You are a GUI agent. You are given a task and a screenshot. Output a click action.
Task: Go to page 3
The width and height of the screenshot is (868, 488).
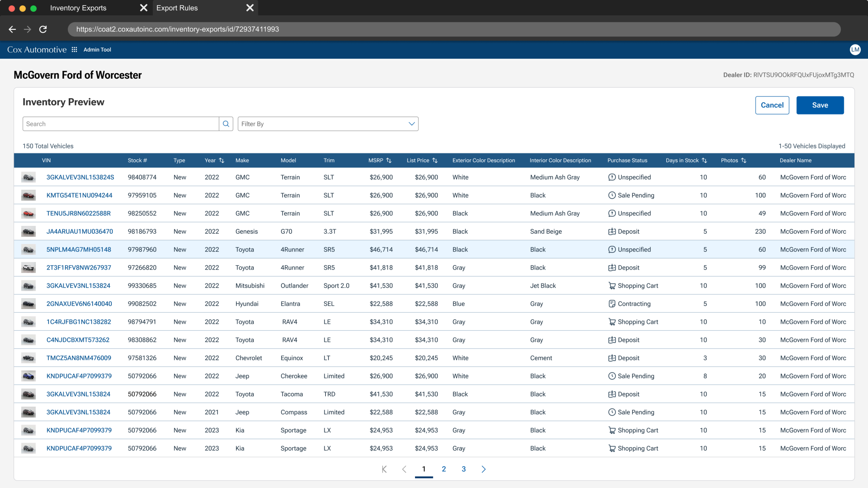coord(463,469)
